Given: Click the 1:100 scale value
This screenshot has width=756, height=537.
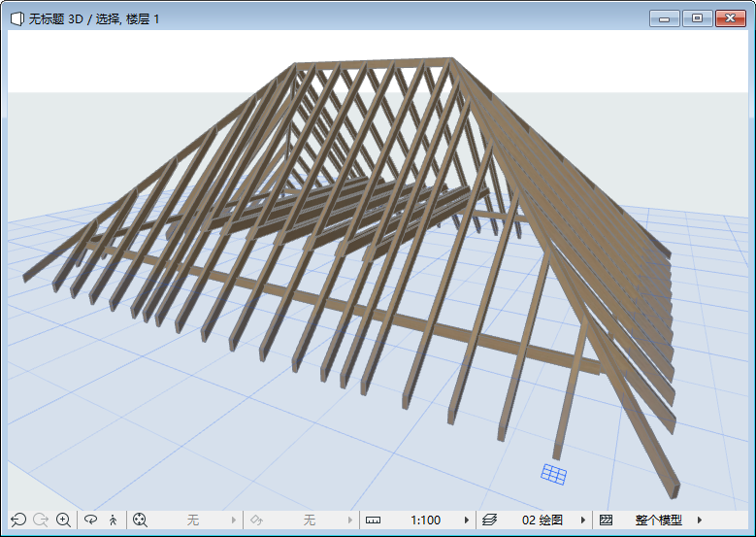Looking at the screenshot, I should click(x=425, y=520).
